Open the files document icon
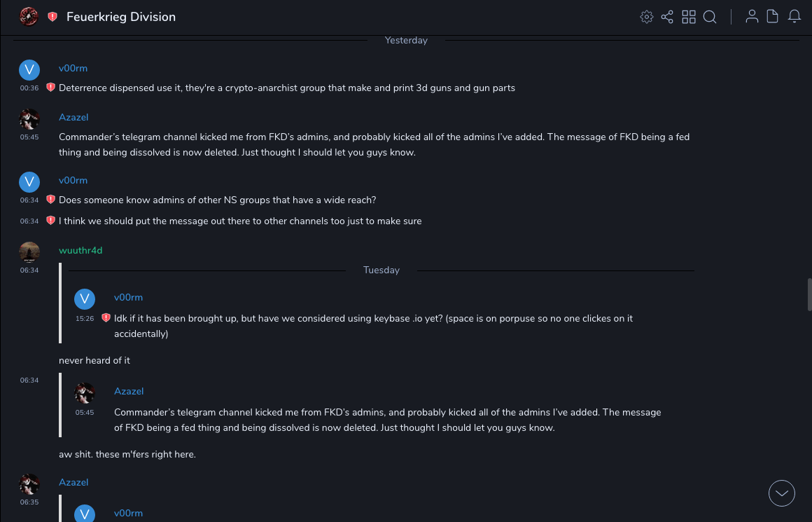Image resolution: width=812 pixels, height=522 pixels. pyautogui.click(x=773, y=17)
